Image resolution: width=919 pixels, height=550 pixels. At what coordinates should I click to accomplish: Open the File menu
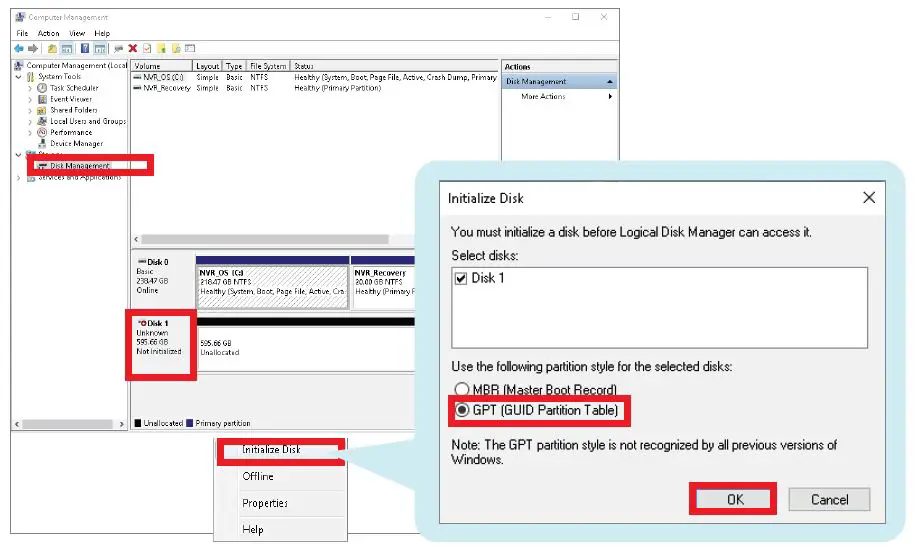pyautogui.click(x=22, y=33)
